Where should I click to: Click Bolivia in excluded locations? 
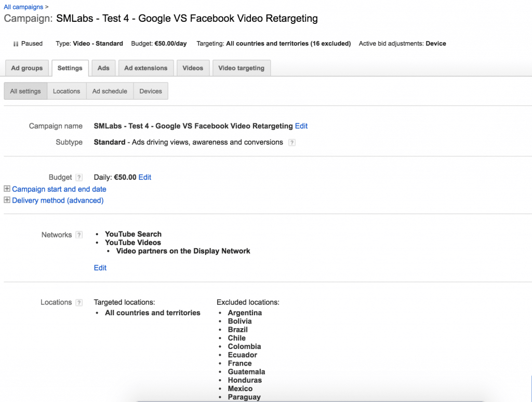click(240, 321)
